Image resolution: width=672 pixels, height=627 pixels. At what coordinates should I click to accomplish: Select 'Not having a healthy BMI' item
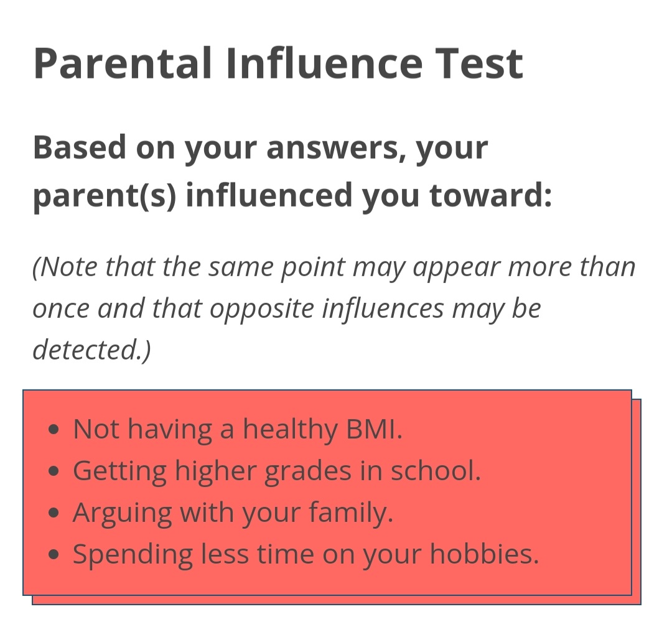(238, 429)
